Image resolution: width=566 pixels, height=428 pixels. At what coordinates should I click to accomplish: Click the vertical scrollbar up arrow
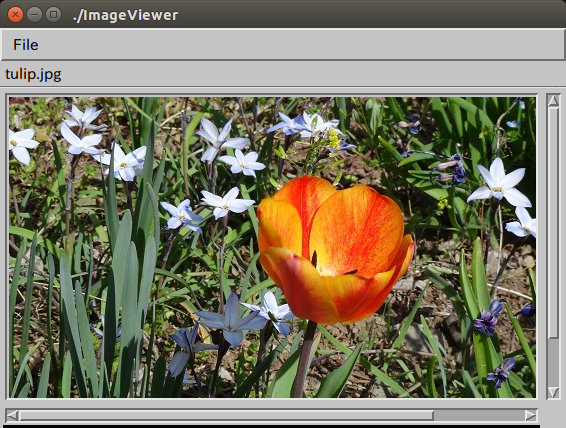click(x=553, y=100)
